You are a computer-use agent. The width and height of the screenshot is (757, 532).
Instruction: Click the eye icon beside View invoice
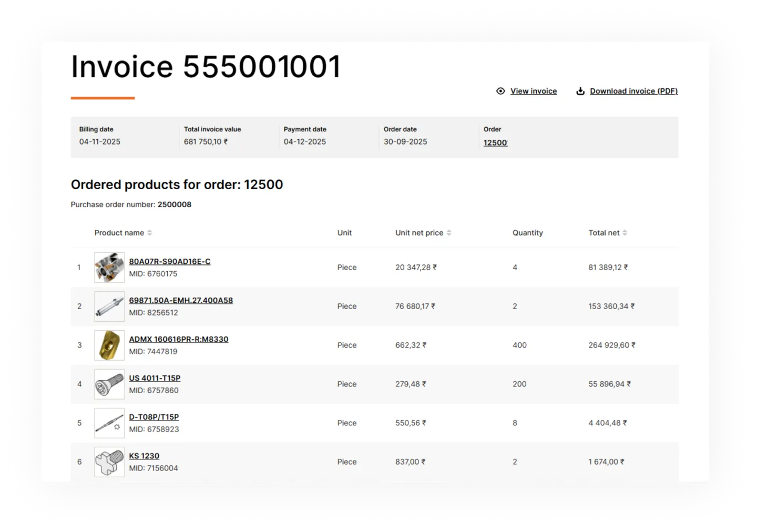[x=500, y=91]
